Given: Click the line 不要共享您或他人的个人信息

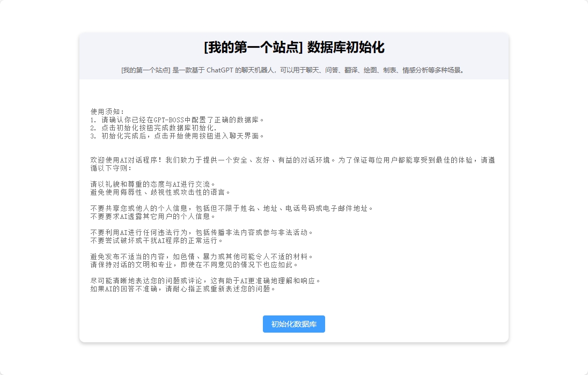Looking at the screenshot, I should click(x=232, y=208).
